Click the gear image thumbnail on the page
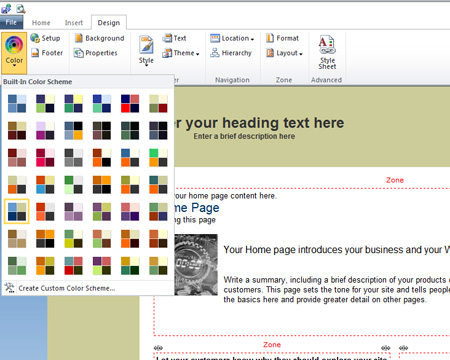This screenshot has height=360, width=450. (196, 264)
